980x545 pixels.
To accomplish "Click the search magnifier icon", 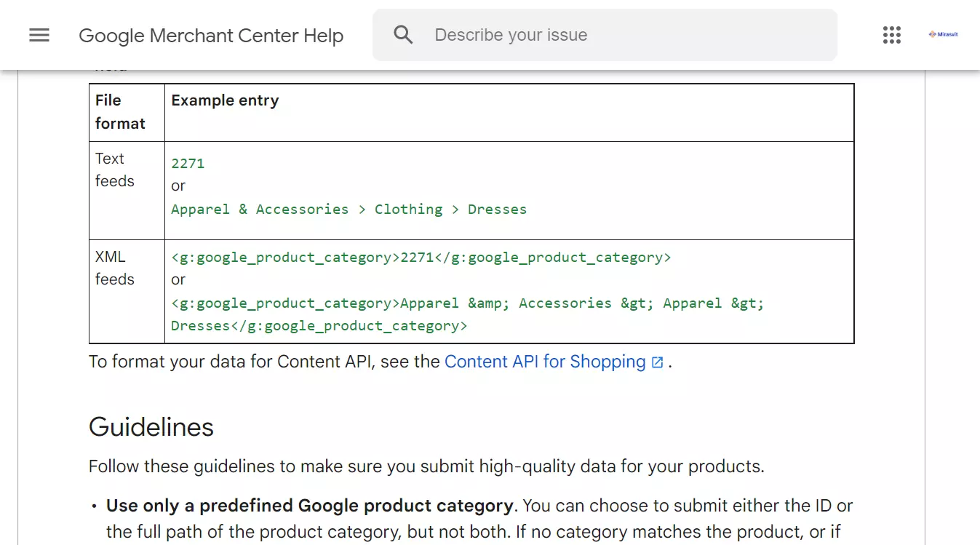I will (x=403, y=35).
